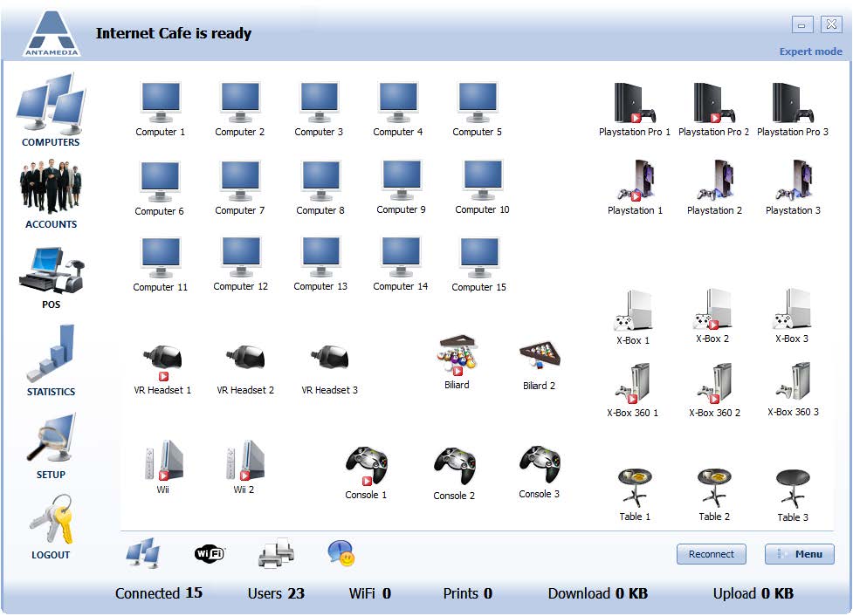This screenshot has height=616, width=853.
Task: Select VR Headset 3
Action: pyautogui.click(x=330, y=369)
